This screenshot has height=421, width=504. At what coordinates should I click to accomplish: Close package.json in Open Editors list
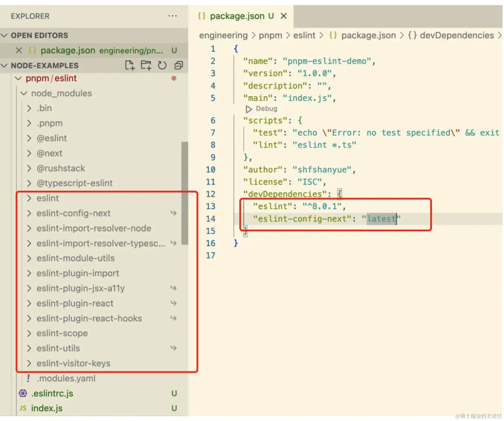(x=19, y=50)
